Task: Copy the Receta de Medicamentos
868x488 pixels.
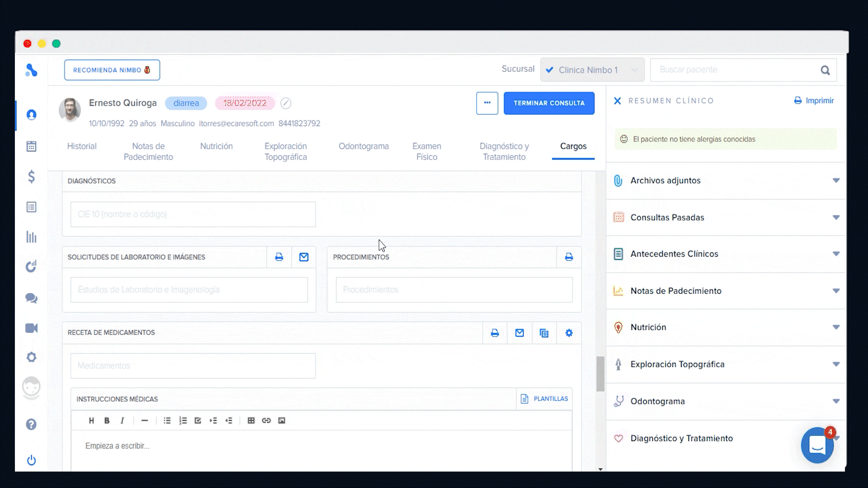Action: 544,333
